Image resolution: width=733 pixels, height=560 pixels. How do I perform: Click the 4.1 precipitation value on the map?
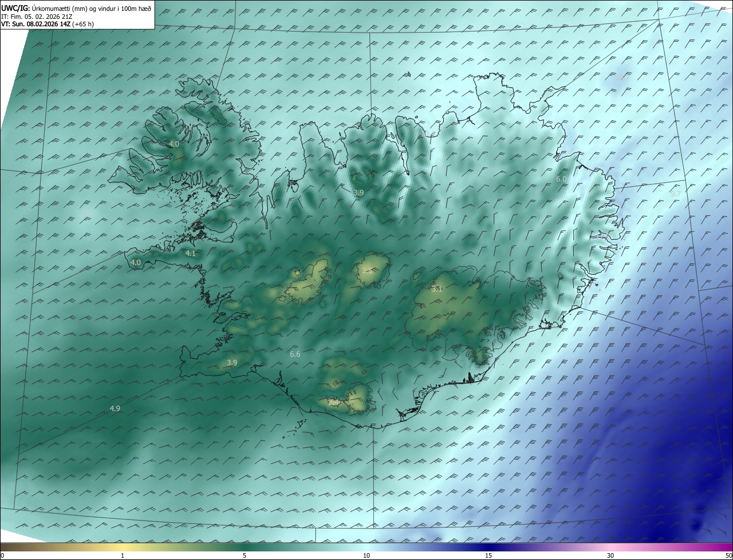[x=191, y=253]
